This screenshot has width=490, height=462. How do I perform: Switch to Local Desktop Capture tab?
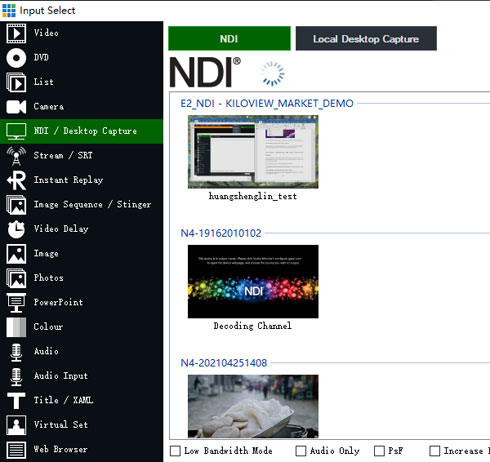tap(366, 39)
